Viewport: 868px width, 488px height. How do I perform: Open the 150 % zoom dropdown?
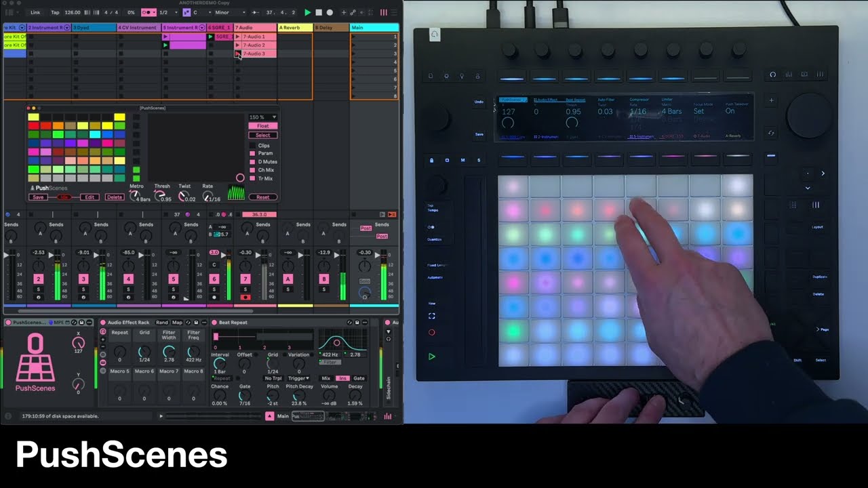pos(262,117)
